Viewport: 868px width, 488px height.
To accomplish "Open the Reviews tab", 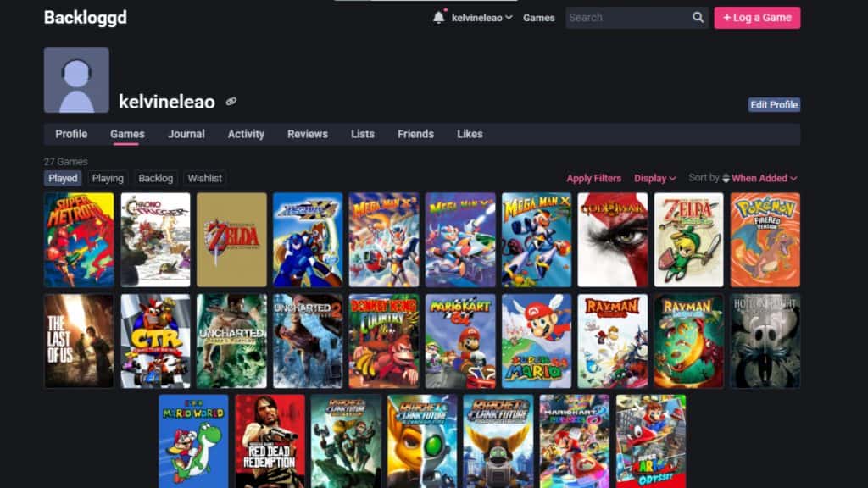I will 307,134.
